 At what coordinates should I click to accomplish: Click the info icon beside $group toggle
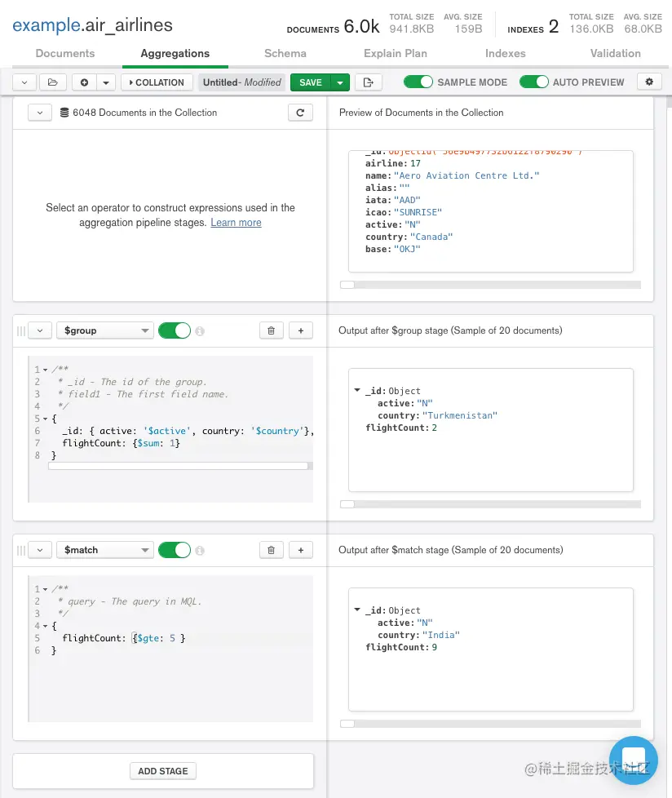(200, 331)
